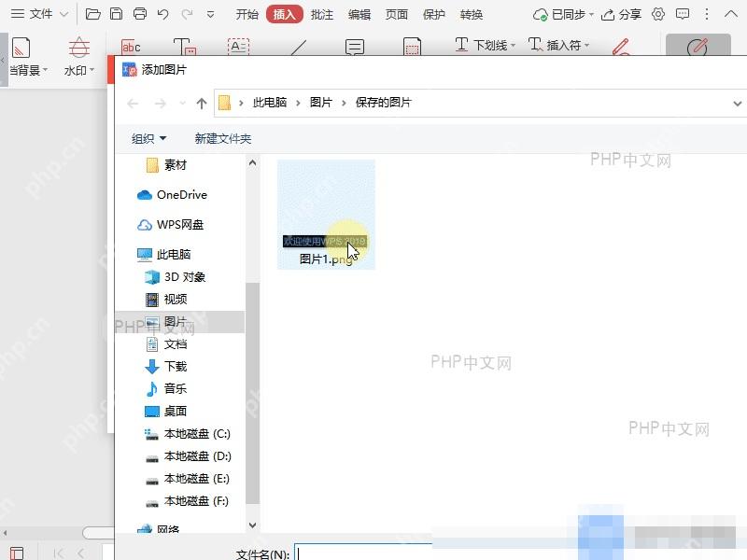Viewport: 747px width, 560px height.
Task: Select 本地磁盘 (F:) drive
Action: pos(187,501)
